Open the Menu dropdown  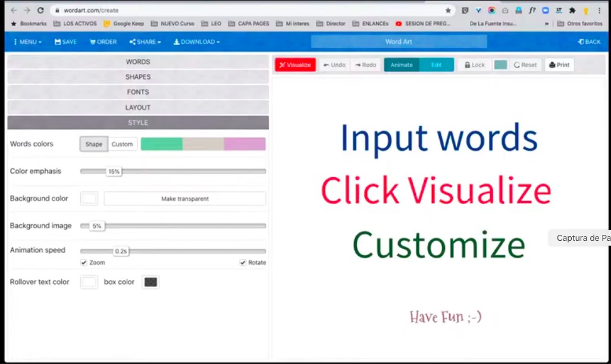click(x=27, y=42)
